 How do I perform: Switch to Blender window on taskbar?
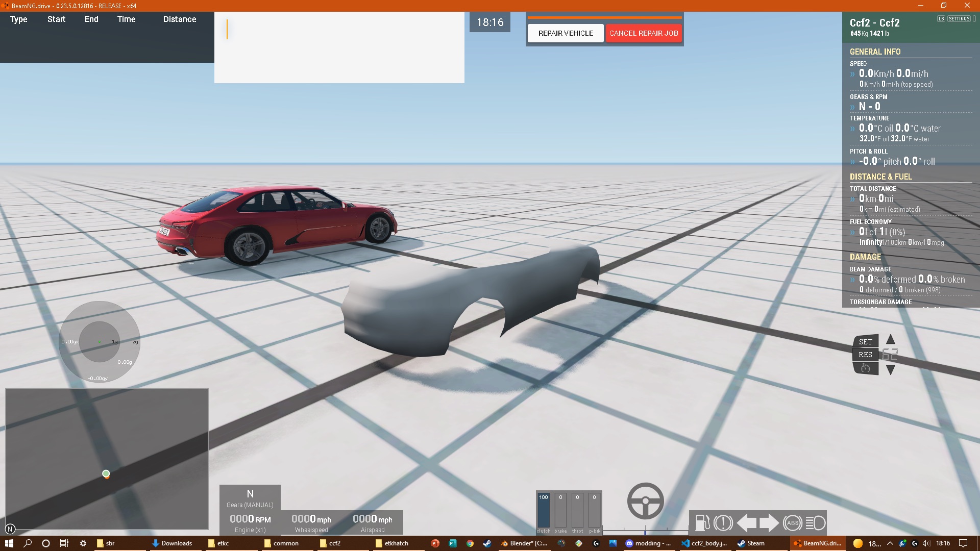(x=524, y=543)
